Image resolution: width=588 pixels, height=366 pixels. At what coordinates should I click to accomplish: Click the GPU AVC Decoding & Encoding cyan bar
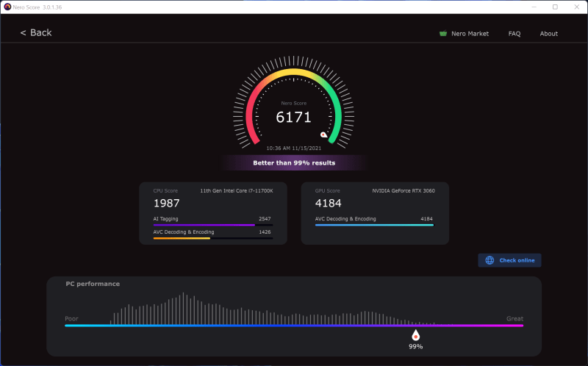click(x=374, y=225)
